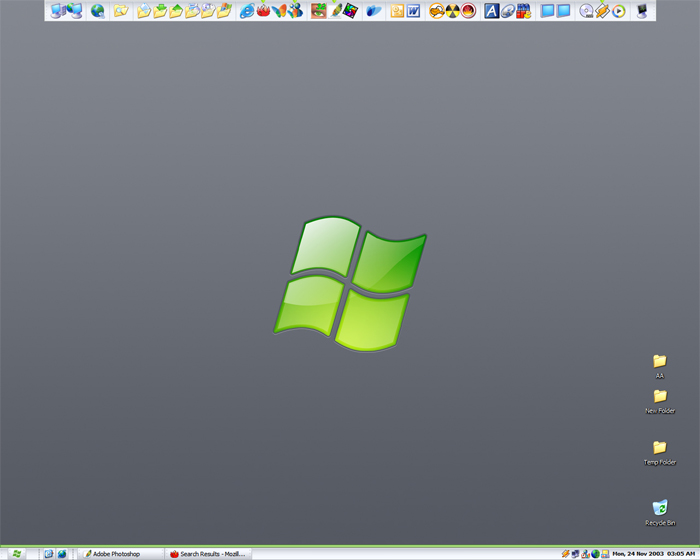Click the green Start button
Image resolution: width=700 pixels, height=560 pixels.
pyautogui.click(x=17, y=554)
